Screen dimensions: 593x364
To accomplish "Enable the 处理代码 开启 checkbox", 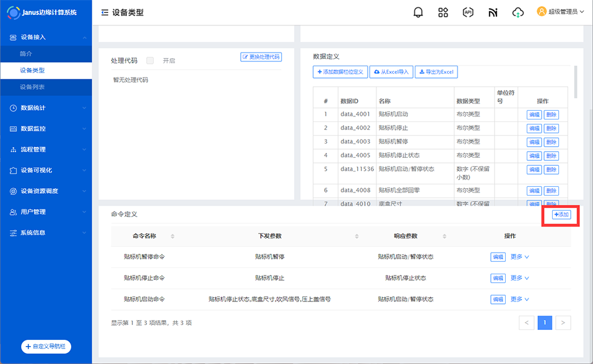I will 150,61.
